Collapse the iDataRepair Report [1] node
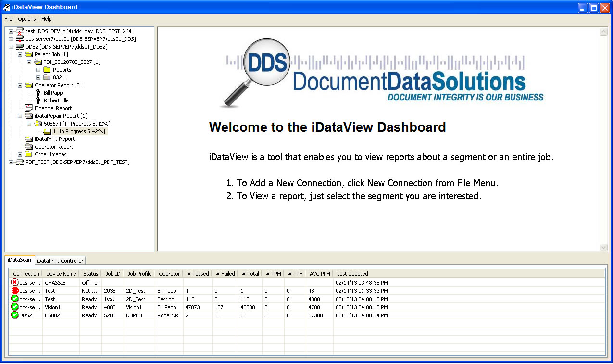Screen dimensions: 613x364 (20, 116)
